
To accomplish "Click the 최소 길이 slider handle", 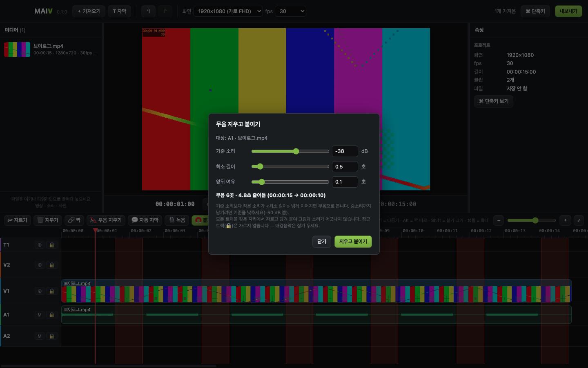I will [260, 166].
